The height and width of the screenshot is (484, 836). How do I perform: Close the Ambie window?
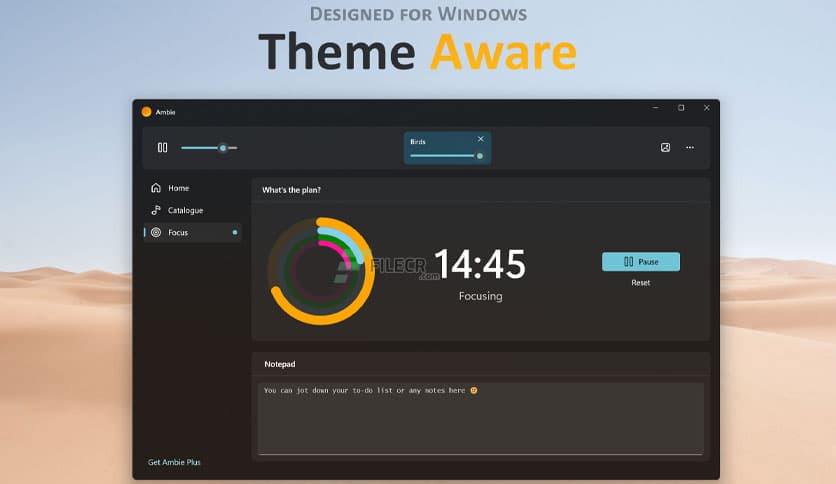706,108
